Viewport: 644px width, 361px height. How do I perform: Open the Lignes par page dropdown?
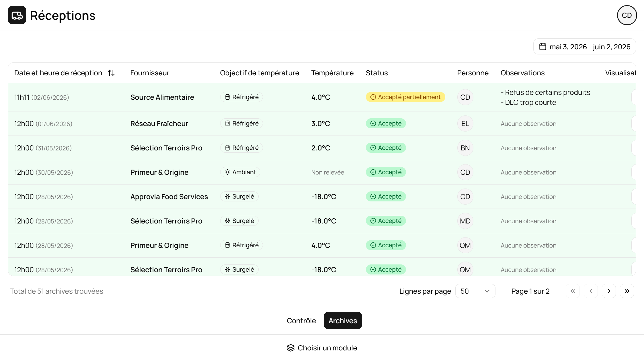[475, 291]
